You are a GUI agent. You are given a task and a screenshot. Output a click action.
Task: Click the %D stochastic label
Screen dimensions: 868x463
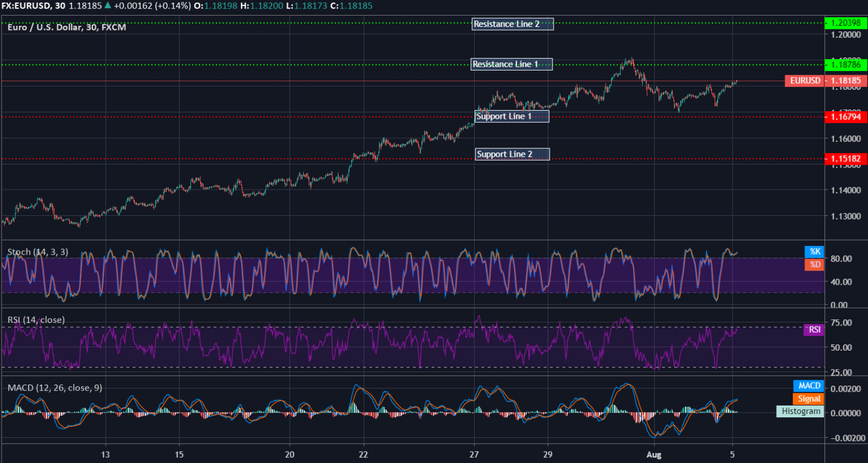pyautogui.click(x=814, y=264)
